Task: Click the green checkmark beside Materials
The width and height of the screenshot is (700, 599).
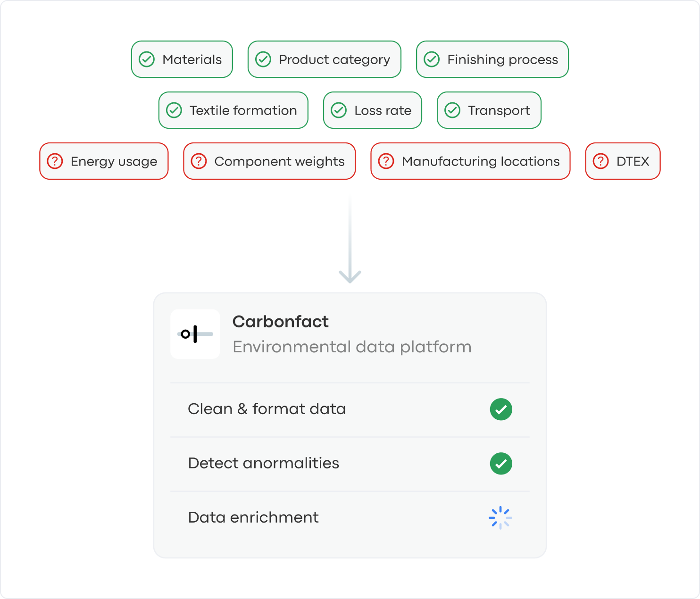Action: coord(147,59)
